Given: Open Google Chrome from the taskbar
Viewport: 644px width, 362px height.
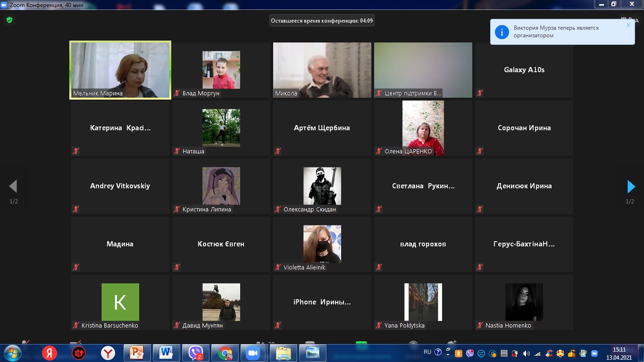Looking at the screenshot, I should [225, 353].
